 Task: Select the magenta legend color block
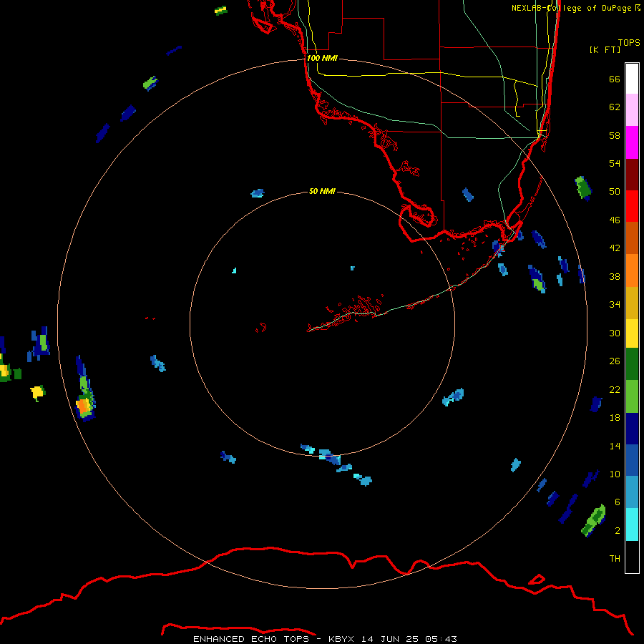[632, 142]
